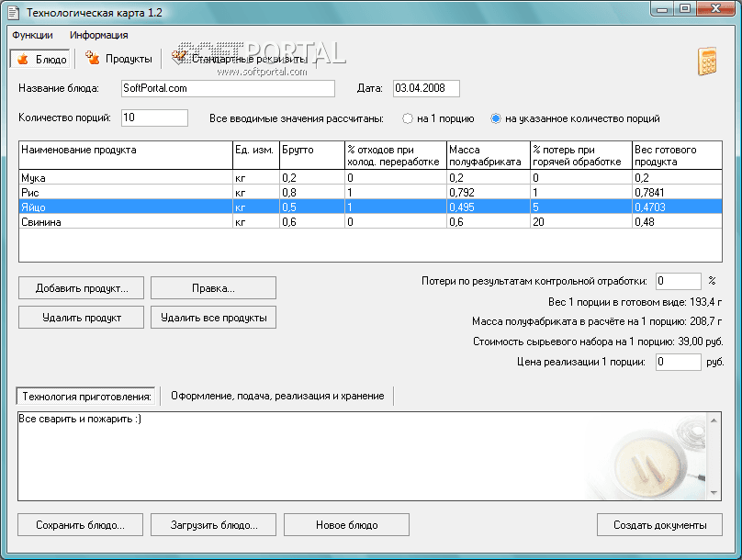Click the Удалить продукт button
Image resolution: width=742 pixels, height=560 pixels.
point(82,318)
